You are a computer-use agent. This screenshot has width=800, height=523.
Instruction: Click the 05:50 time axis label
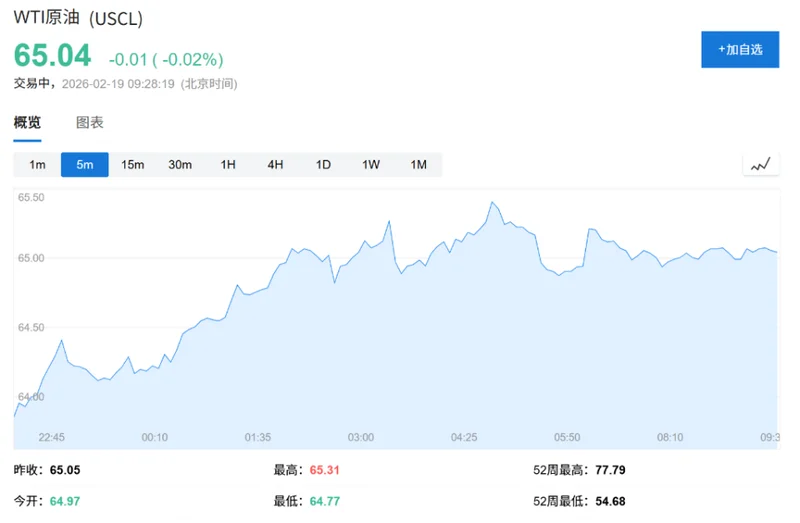click(x=567, y=437)
